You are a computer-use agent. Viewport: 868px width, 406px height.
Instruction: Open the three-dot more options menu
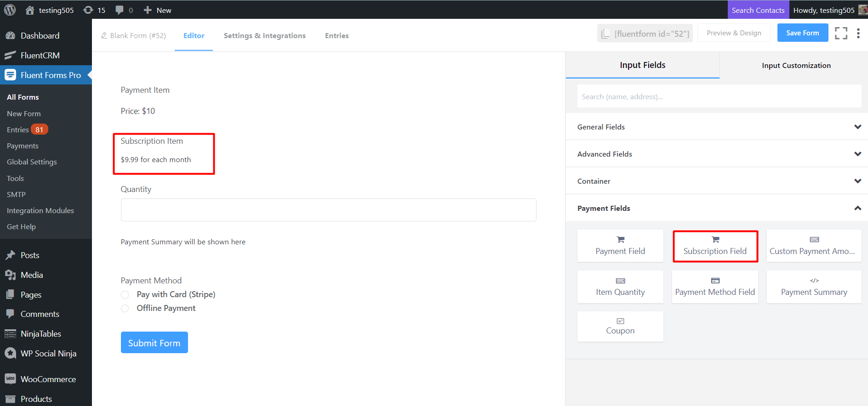pyautogui.click(x=858, y=33)
